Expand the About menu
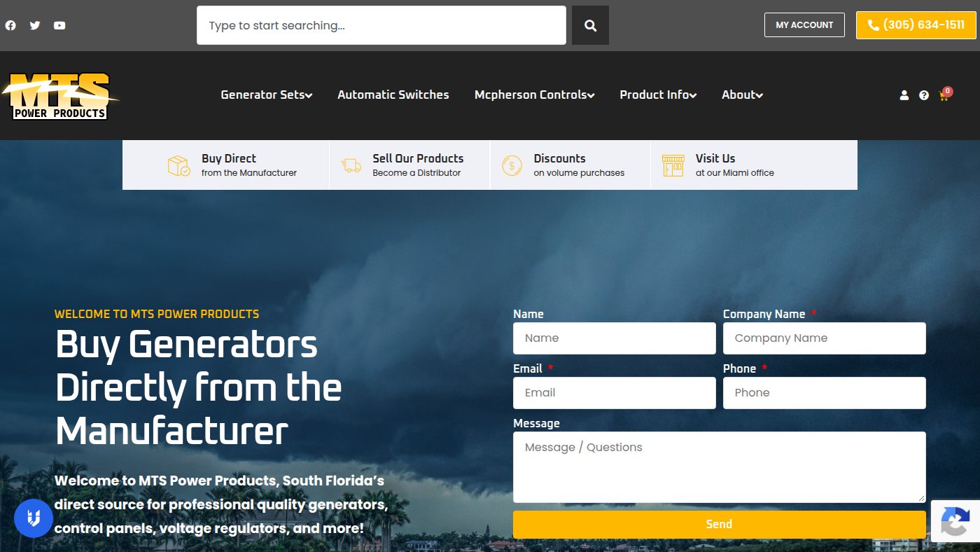This screenshot has height=552, width=980. point(743,95)
